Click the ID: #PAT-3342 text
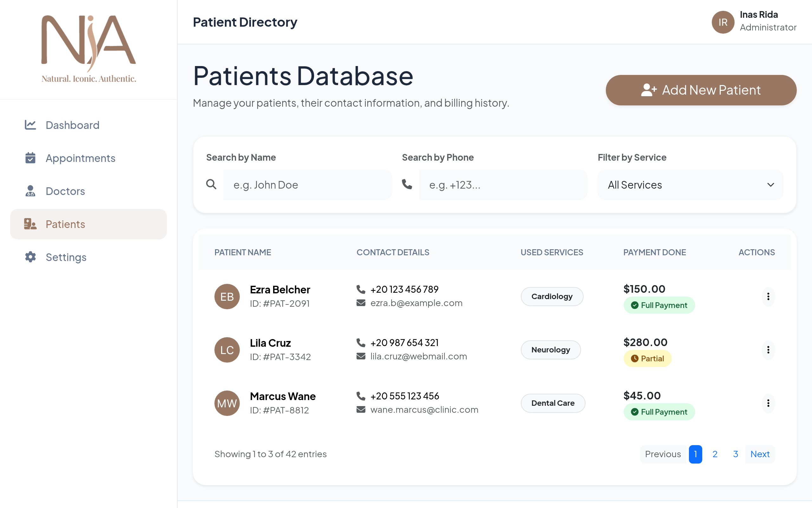This screenshot has height=508, width=812. (x=280, y=357)
